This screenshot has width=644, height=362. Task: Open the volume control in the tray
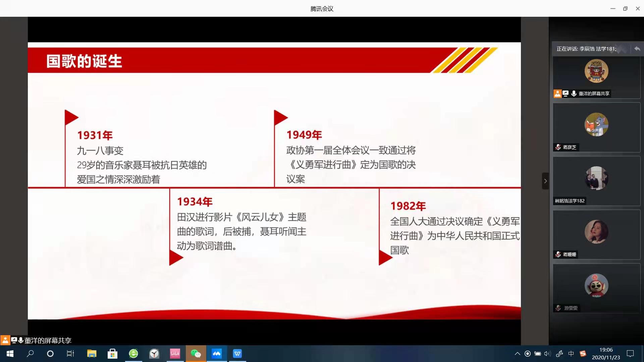[548, 354]
